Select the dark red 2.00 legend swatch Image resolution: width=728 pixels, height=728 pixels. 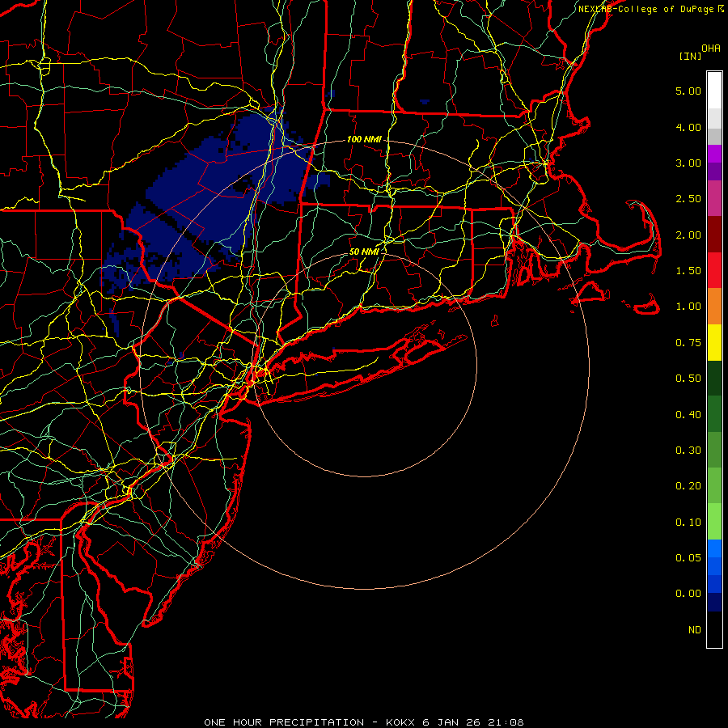pyautogui.click(x=714, y=235)
